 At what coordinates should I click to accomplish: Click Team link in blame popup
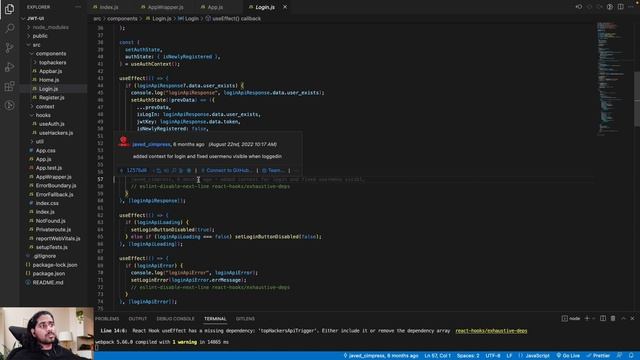pyautogui.click(x=274, y=170)
